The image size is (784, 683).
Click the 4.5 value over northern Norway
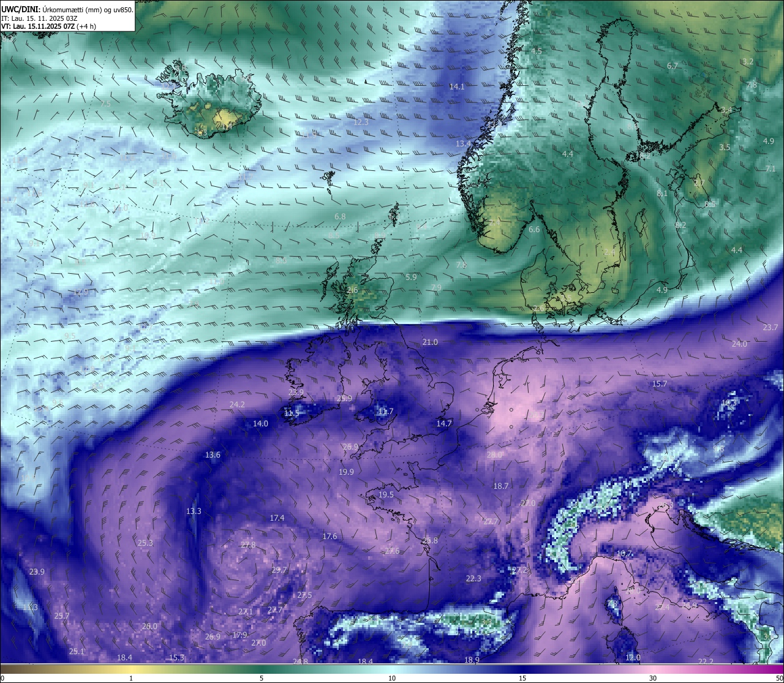[x=537, y=51]
